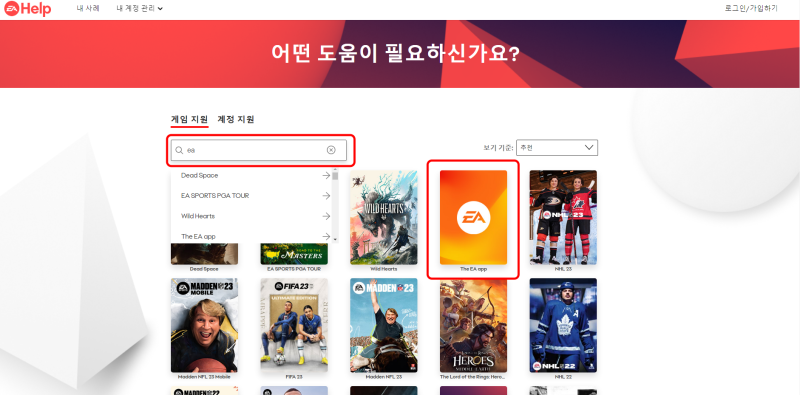Click the FIFA 23 caption text
The width and height of the screenshot is (800, 395).
coord(294,377)
